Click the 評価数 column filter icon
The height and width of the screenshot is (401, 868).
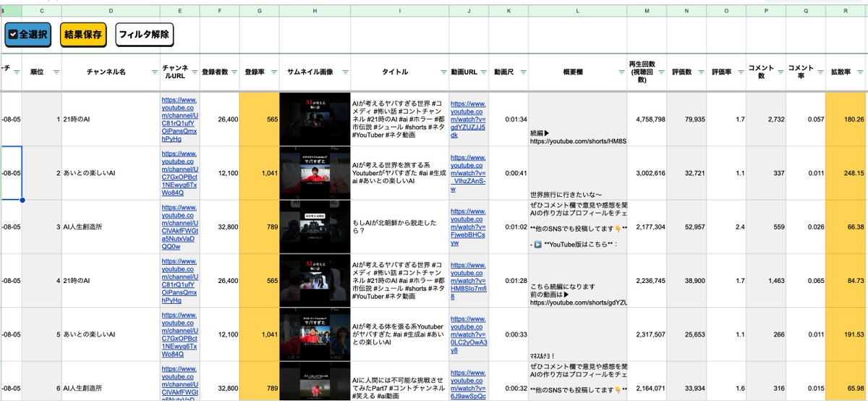[701, 72]
